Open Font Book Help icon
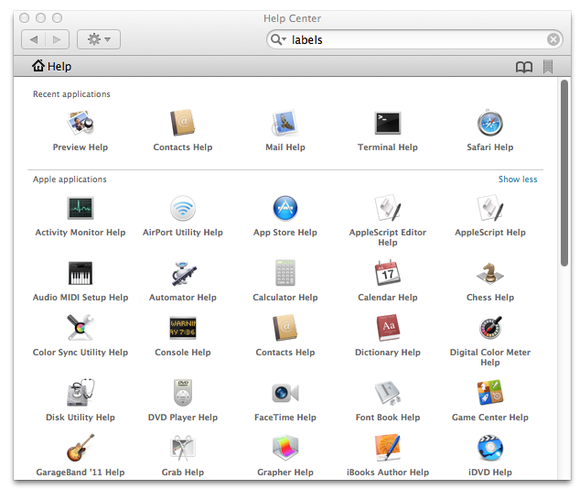Image resolution: width=580 pixels, height=489 pixels. (x=387, y=393)
